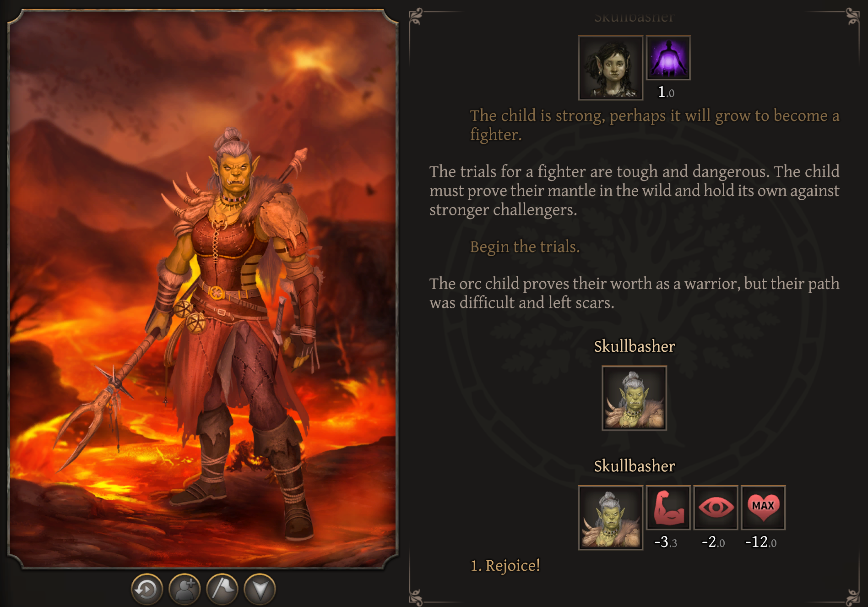868x607 pixels.
Task: Click the red eye perception icon
Action: [x=716, y=508]
